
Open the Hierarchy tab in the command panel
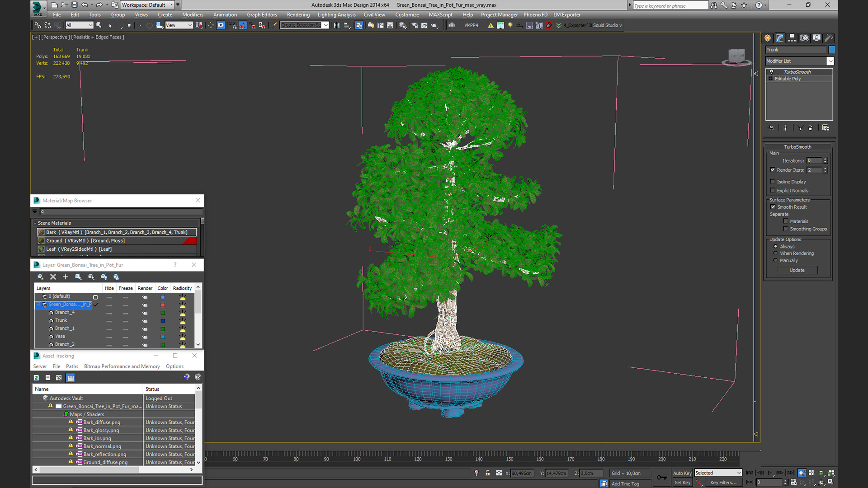coord(792,38)
